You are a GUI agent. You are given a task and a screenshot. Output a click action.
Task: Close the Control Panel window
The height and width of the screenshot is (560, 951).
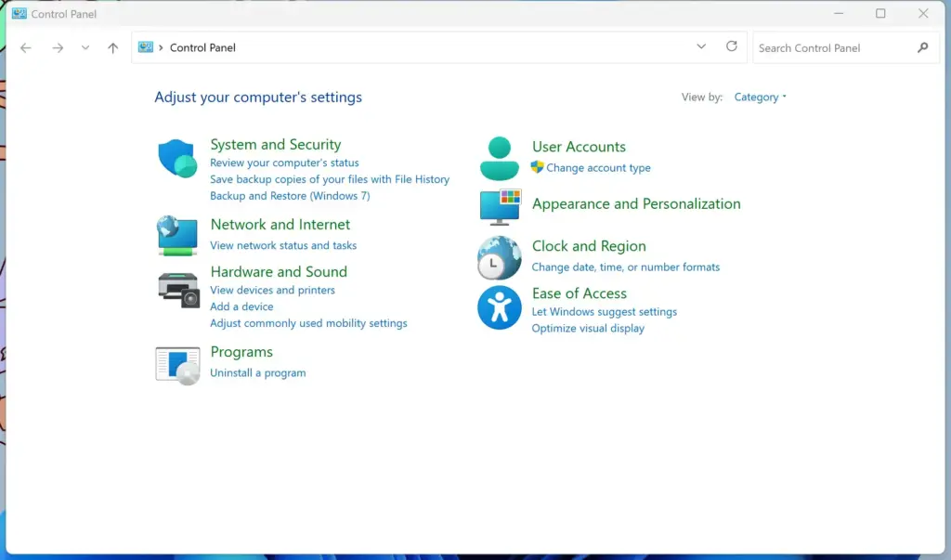point(923,13)
